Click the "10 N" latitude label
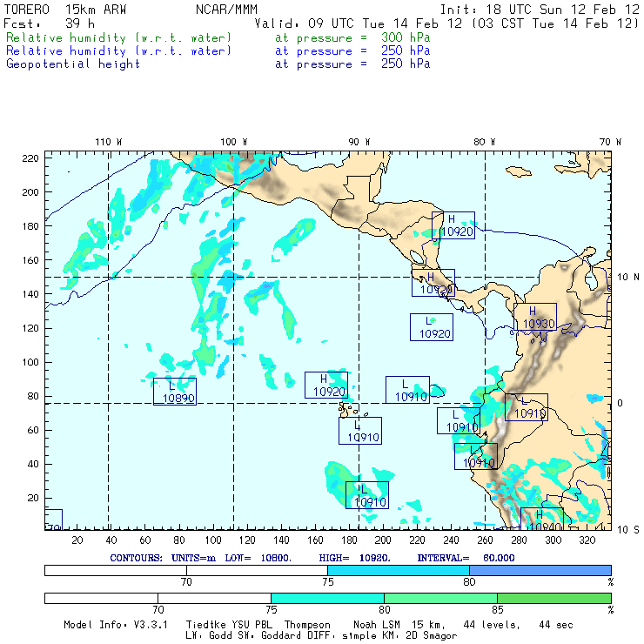 pos(628,278)
